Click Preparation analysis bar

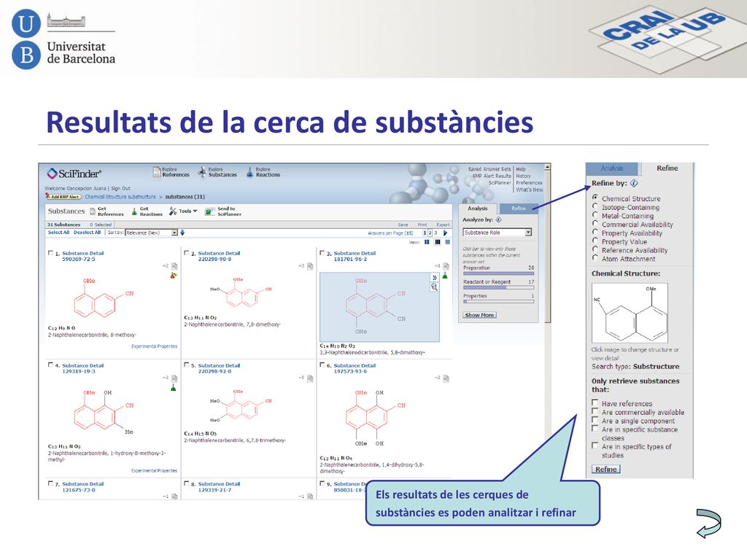coord(498,274)
